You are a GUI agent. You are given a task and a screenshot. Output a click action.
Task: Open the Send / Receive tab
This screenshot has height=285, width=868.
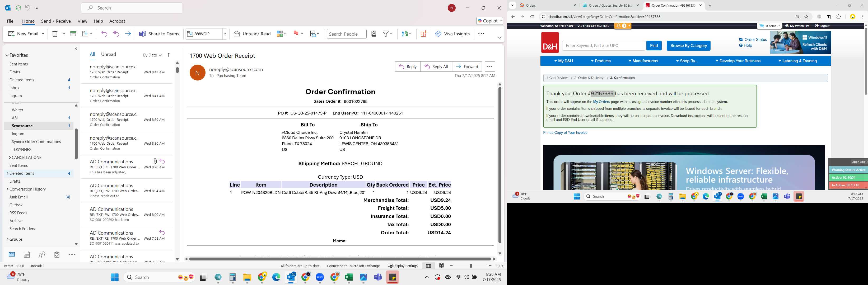[56, 21]
